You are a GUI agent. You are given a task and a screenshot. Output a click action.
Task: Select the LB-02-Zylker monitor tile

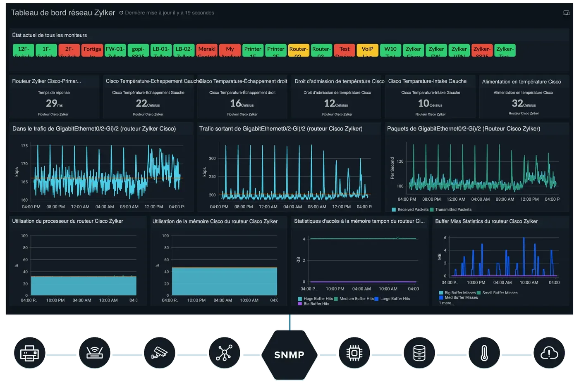coord(184,50)
